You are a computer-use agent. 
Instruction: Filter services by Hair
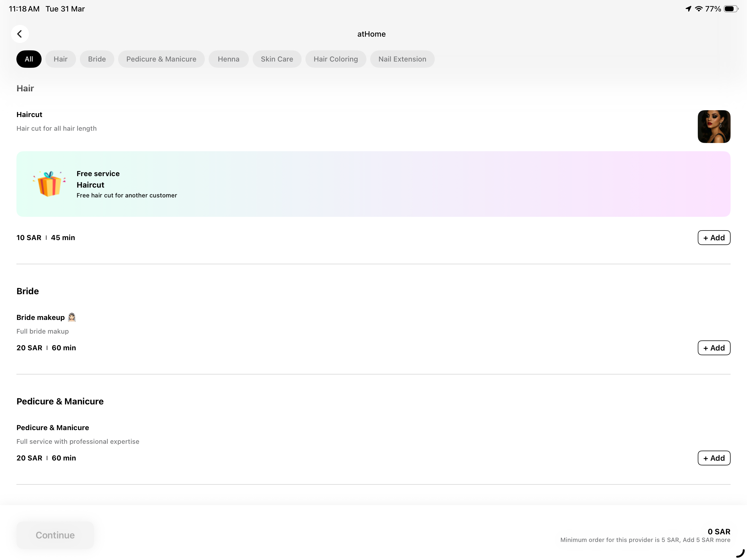60,59
